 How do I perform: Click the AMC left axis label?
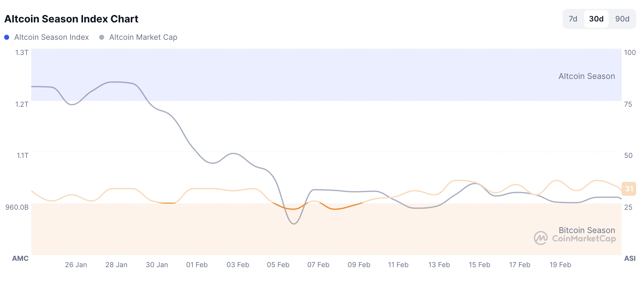[20, 258]
